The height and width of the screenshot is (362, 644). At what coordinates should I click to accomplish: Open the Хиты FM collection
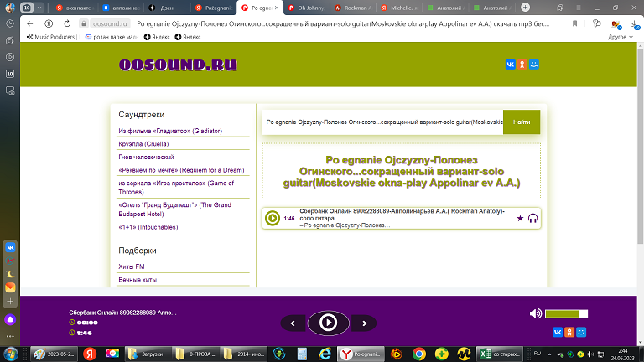click(x=132, y=266)
